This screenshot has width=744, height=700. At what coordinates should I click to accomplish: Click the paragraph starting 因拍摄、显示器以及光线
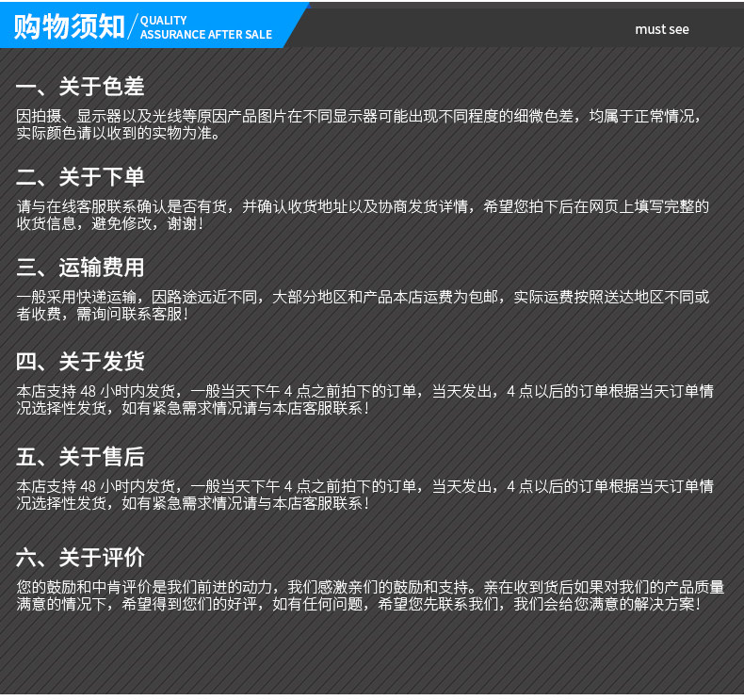point(359,124)
